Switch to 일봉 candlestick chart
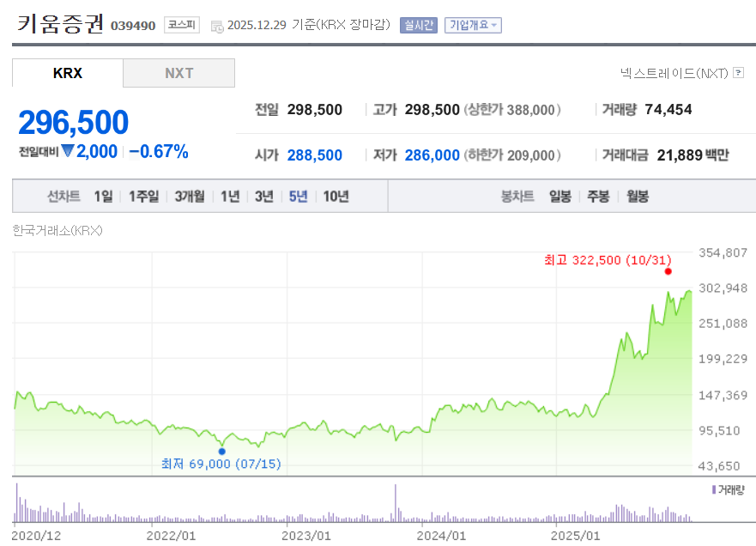756x546 pixels. [x=560, y=197]
